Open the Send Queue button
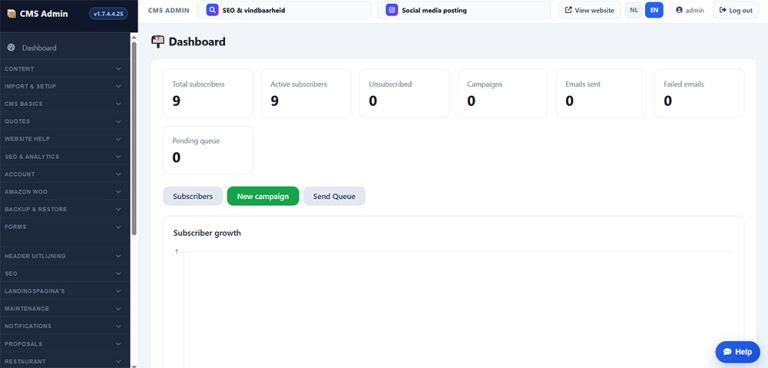 [334, 196]
